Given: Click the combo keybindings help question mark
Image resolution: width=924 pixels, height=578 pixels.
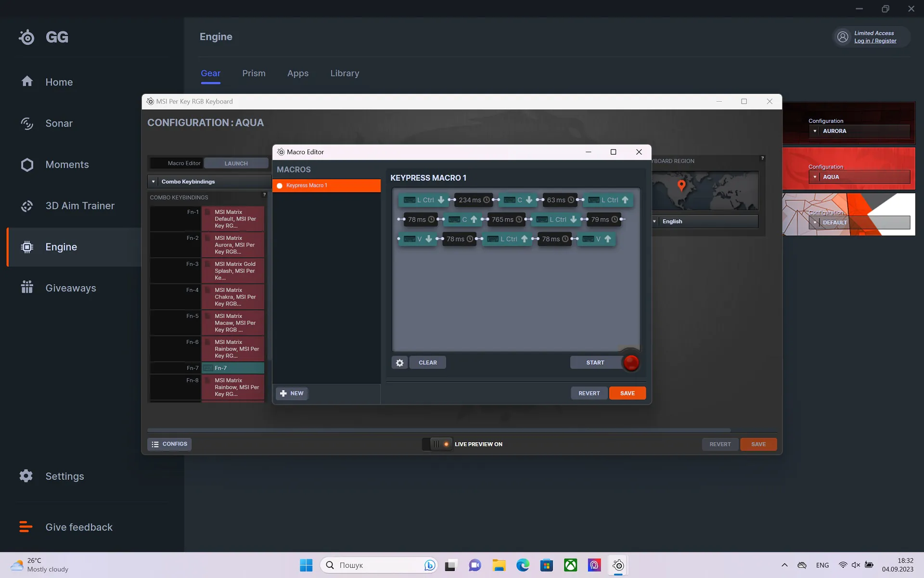Looking at the screenshot, I should (264, 195).
